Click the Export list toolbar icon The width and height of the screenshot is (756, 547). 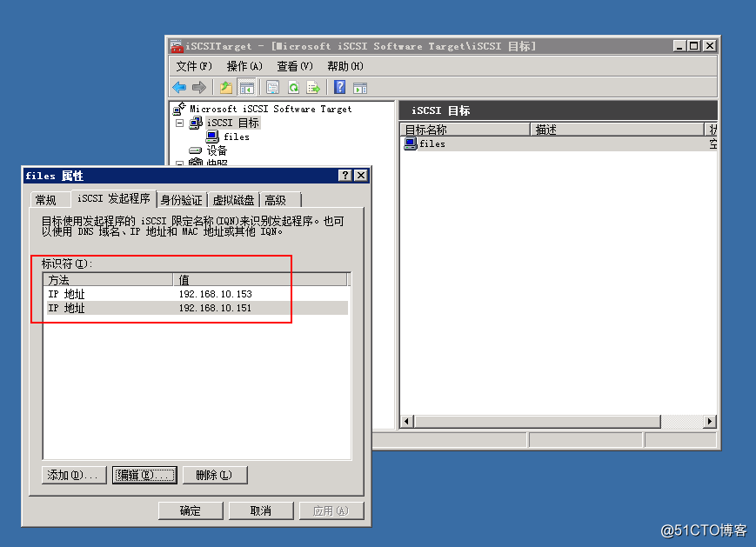click(x=313, y=88)
